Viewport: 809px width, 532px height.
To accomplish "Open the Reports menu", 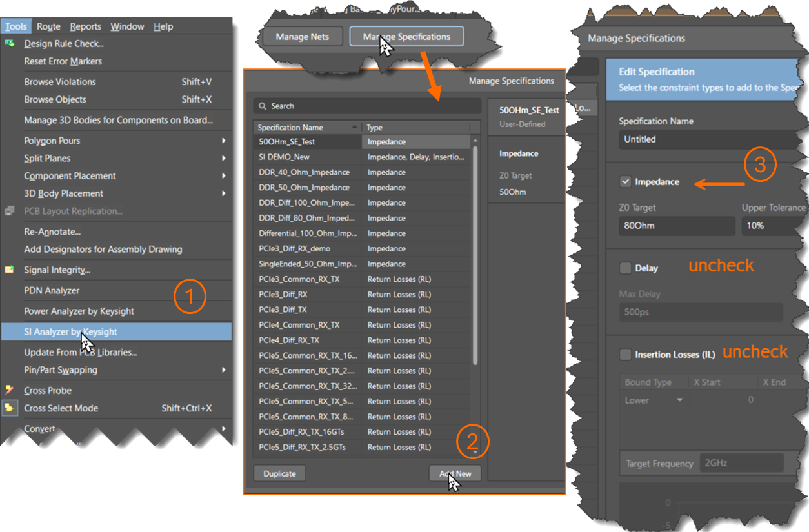I will point(85,26).
